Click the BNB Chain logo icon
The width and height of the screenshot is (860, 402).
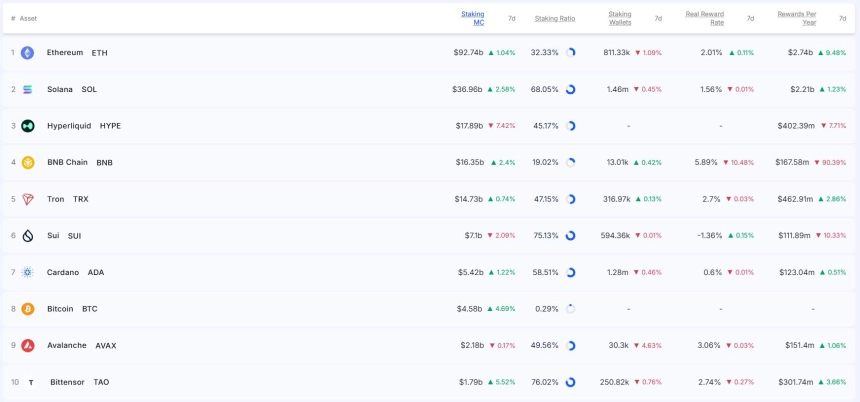27,162
